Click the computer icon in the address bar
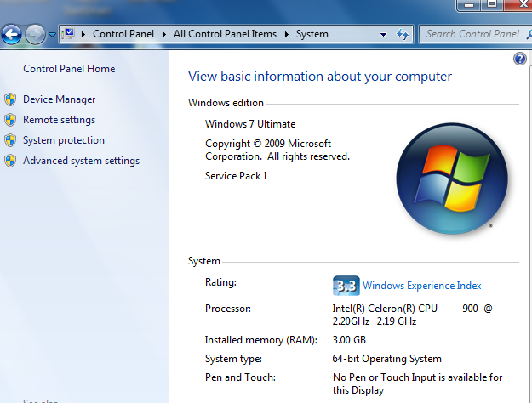Viewport: 532px width, 403px height. click(x=68, y=34)
